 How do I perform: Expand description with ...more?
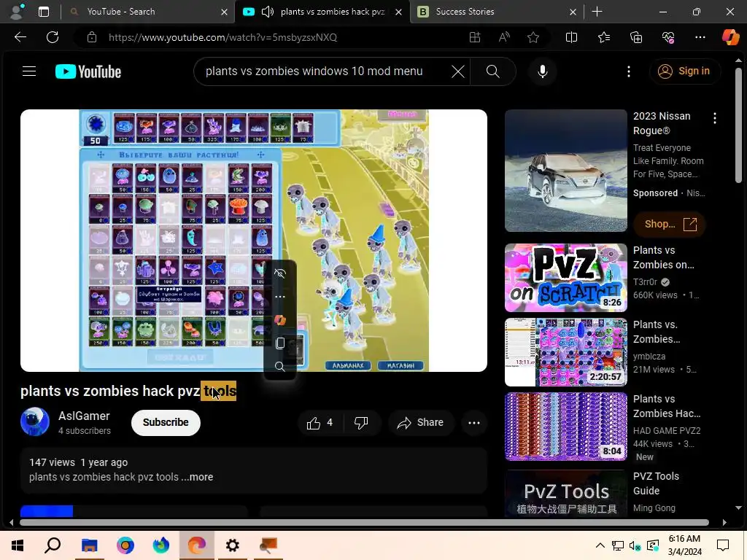click(x=197, y=477)
